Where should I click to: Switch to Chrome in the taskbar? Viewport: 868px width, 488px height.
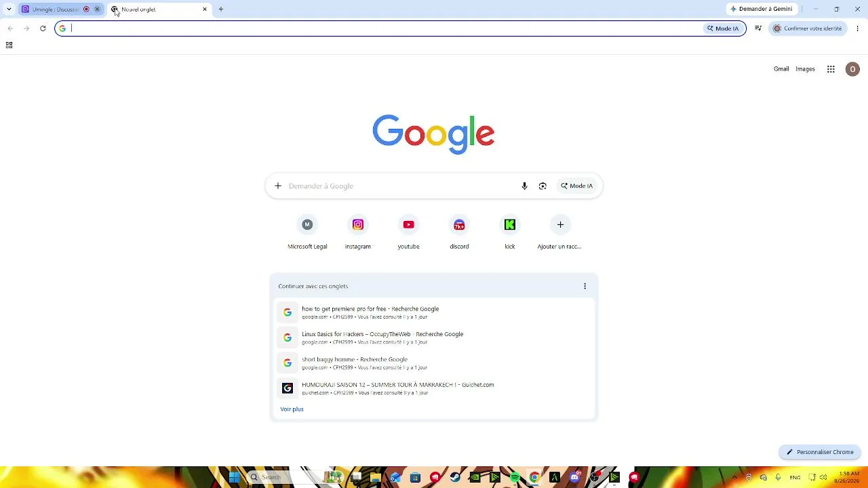pos(534,477)
